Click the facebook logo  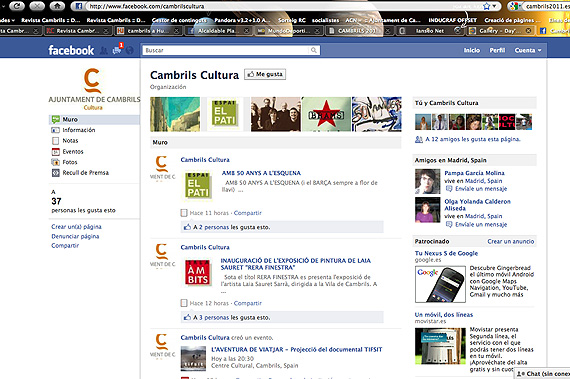(x=71, y=50)
